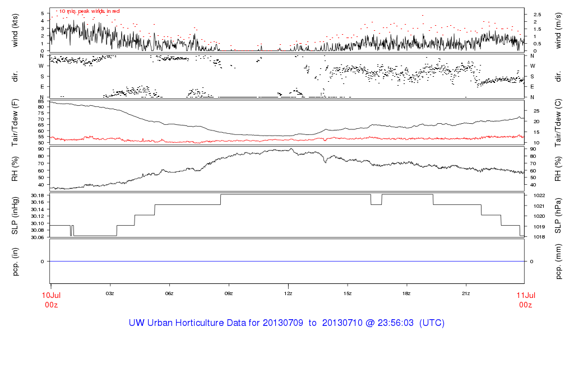
Task: Click the UW Urban Horticulture Data title
Action: point(286,323)
